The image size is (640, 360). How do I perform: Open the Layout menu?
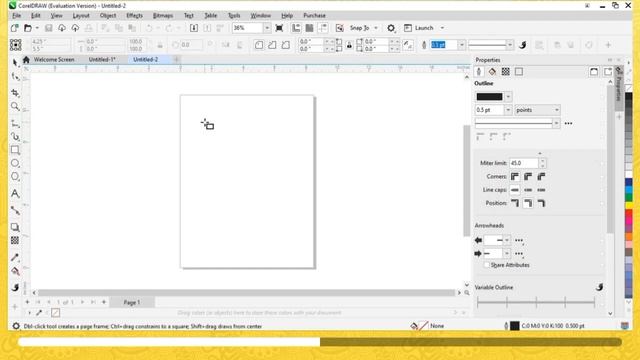point(81,16)
